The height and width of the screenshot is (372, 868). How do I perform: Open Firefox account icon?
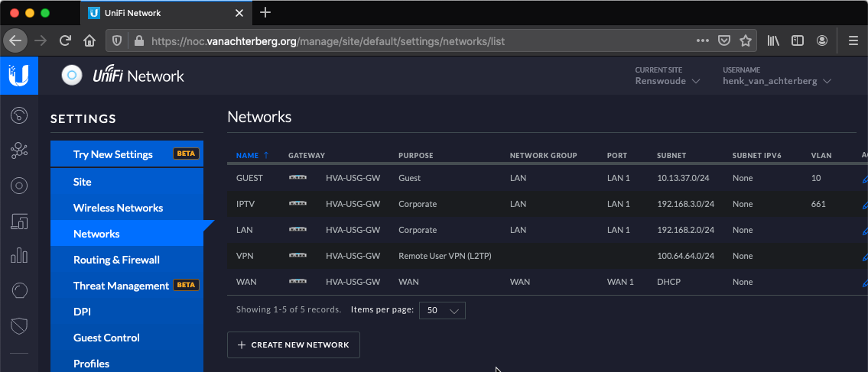click(x=823, y=40)
